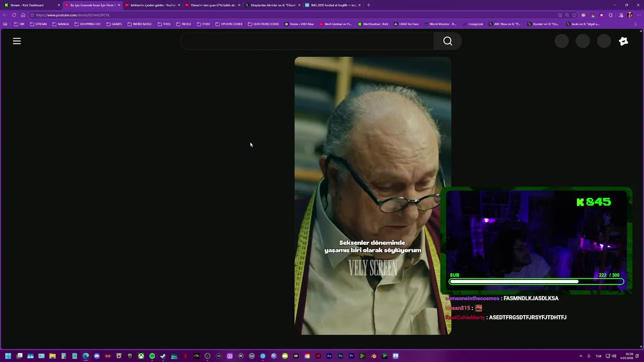Viewport: 644px width, 362px height.
Task: Close the IMG 2830 ImgBB tab
Action: coord(359,5)
